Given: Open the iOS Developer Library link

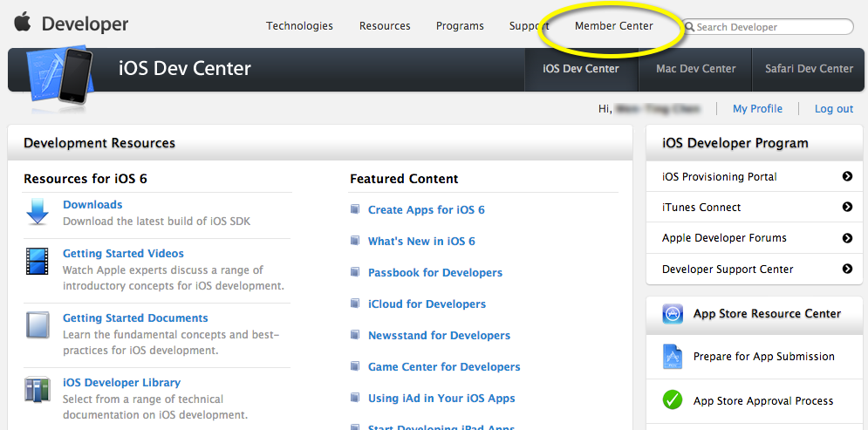Looking at the screenshot, I should 122,383.
